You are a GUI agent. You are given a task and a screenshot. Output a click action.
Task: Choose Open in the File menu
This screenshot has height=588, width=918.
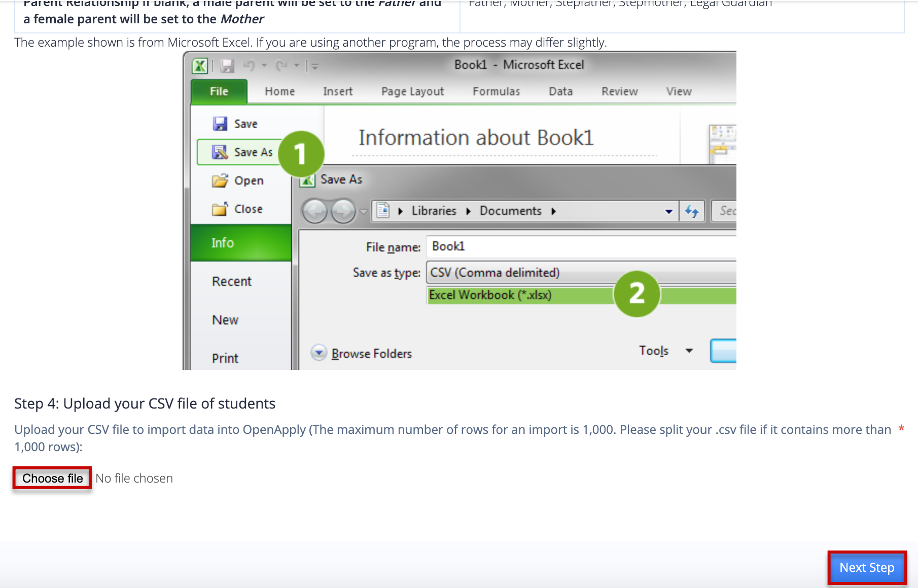[x=238, y=180]
